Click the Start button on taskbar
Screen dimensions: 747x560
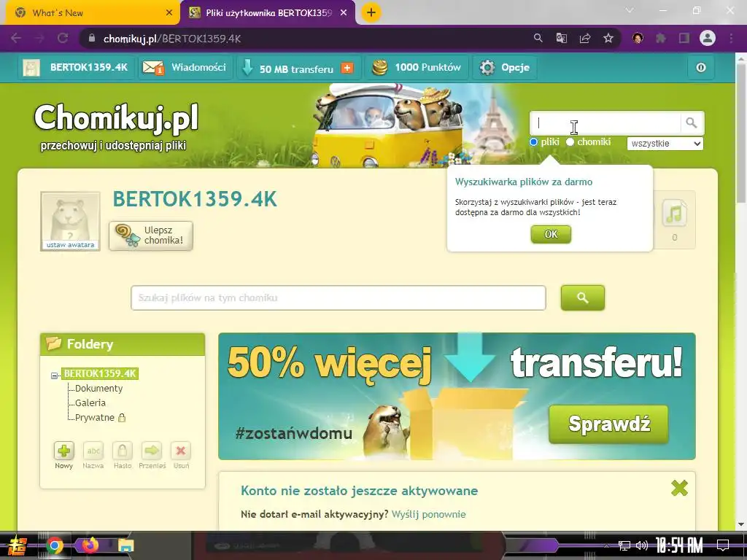click(18, 545)
